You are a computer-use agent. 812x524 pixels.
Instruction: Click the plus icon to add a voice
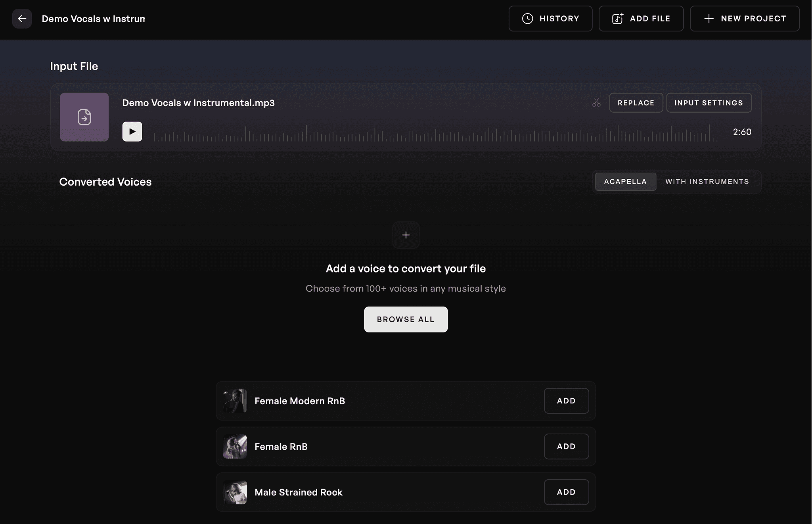tap(406, 235)
